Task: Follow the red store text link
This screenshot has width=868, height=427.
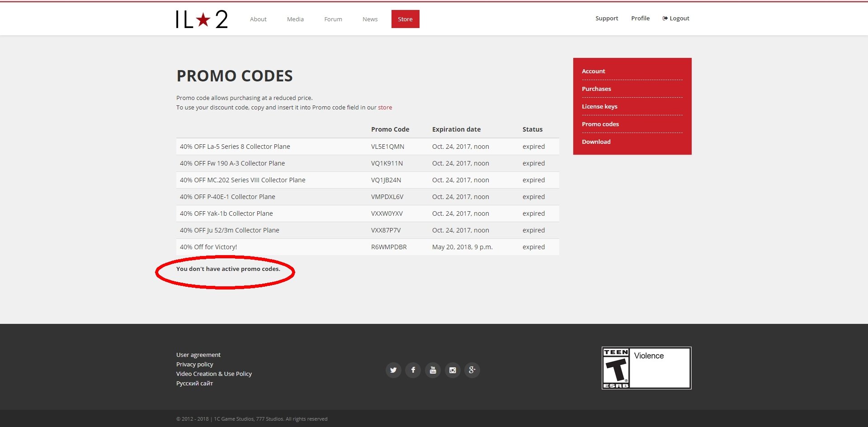Action: pos(385,108)
